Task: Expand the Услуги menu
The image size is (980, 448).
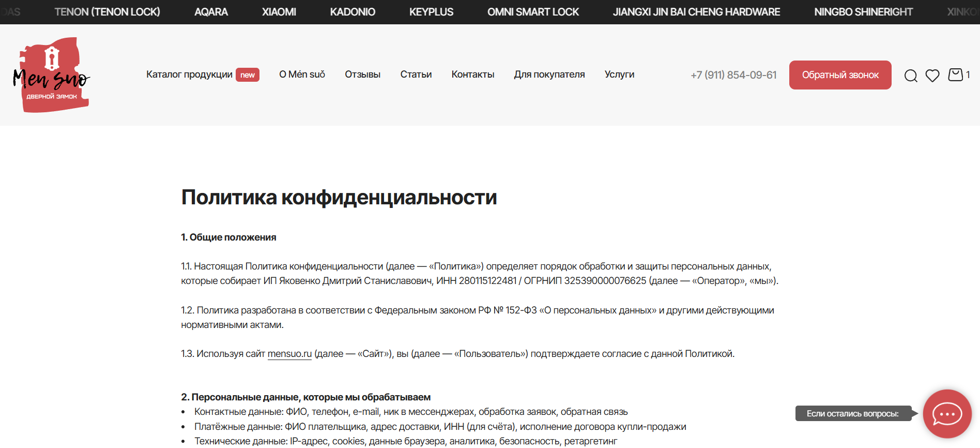Action: [x=619, y=74]
